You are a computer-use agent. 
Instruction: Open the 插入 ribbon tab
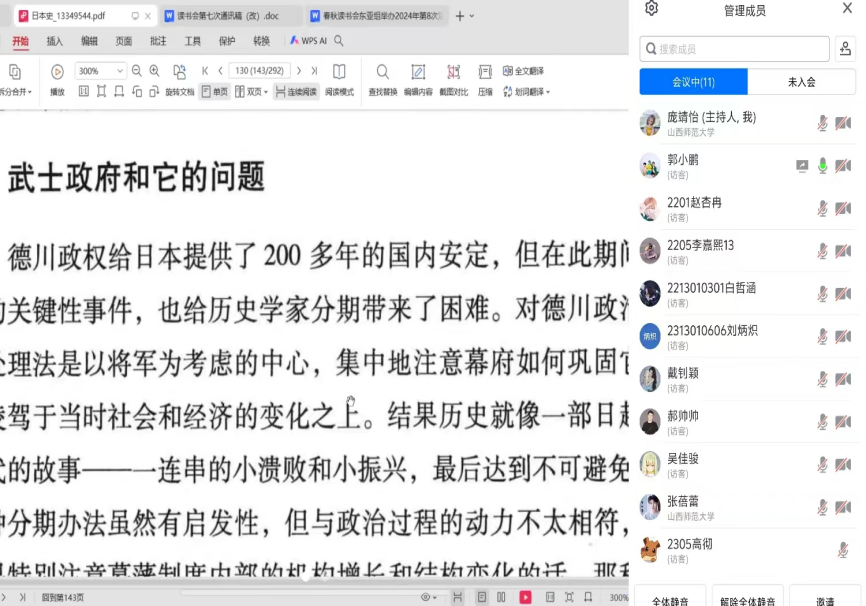pyautogui.click(x=55, y=41)
